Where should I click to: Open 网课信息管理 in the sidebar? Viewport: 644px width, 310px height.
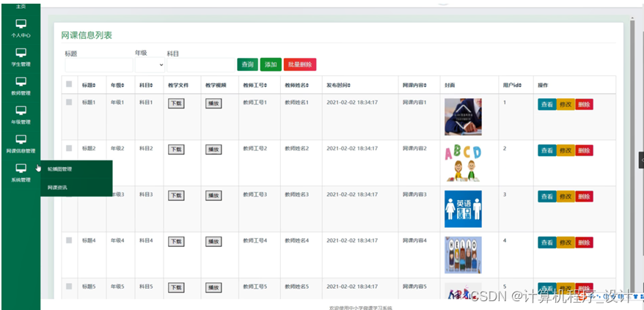click(21, 144)
